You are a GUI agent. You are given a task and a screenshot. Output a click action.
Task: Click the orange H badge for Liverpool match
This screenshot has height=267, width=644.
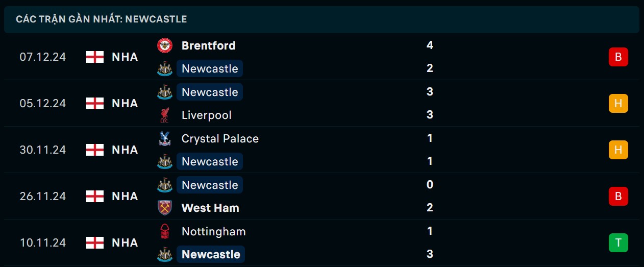(x=618, y=104)
